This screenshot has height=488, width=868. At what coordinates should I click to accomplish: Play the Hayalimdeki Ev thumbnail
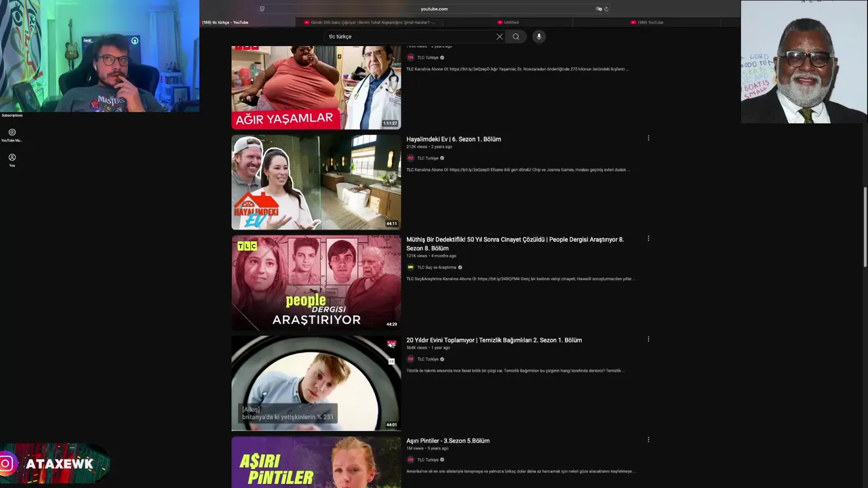point(316,182)
